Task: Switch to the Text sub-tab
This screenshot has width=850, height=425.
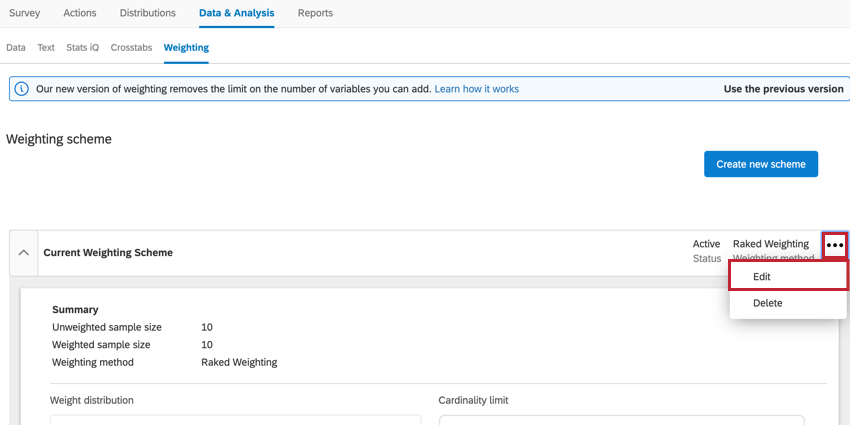Action: (46, 47)
